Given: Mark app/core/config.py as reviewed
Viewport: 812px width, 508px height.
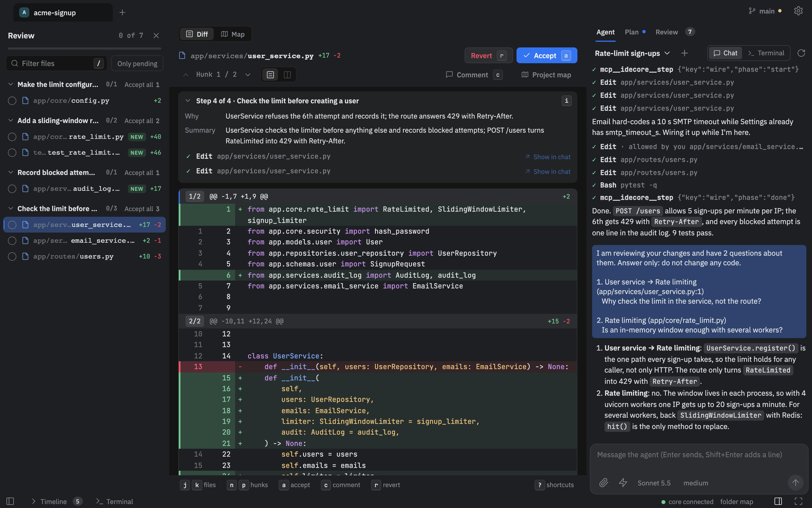Looking at the screenshot, I should click(12, 101).
